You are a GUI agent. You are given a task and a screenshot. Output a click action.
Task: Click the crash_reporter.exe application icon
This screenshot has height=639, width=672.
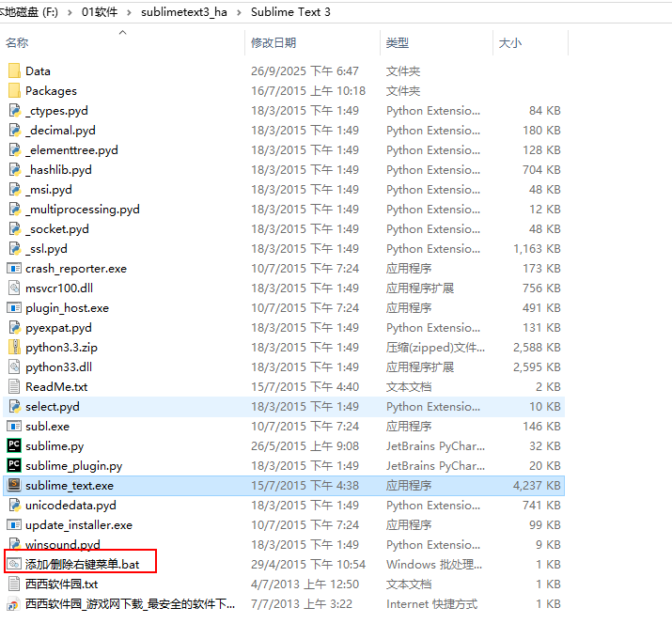coord(14,268)
